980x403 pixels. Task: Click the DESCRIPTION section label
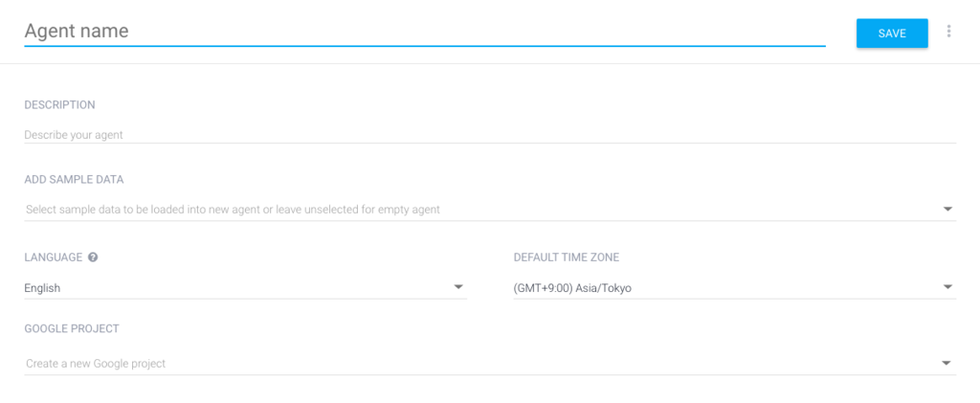pos(59,104)
